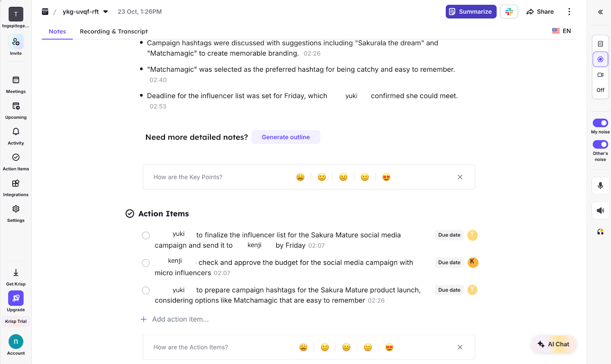Select the Notes tab

(57, 31)
